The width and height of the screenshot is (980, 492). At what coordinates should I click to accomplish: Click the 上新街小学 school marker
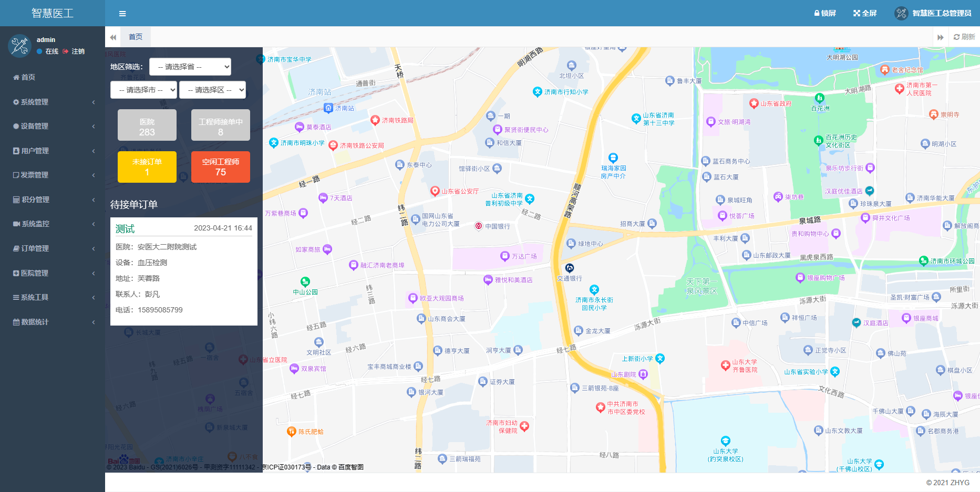[x=660, y=359]
